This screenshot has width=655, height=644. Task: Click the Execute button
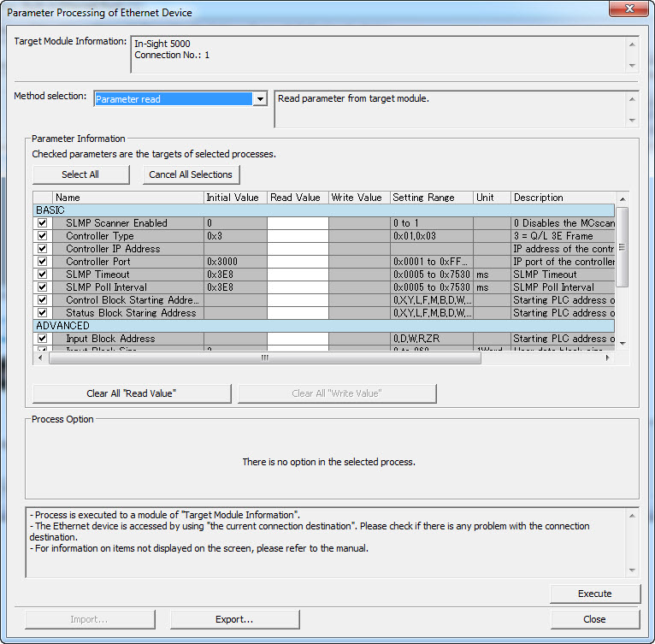pos(594,594)
